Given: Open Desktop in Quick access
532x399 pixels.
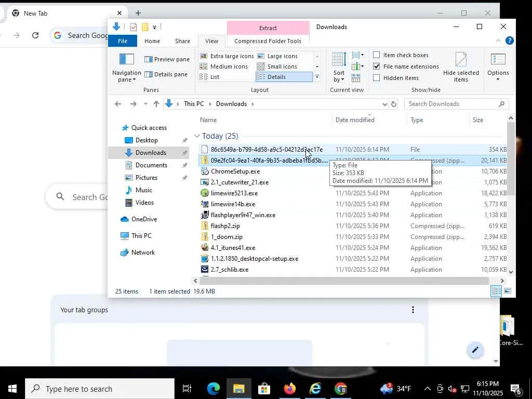Looking at the screenshot, I should [x=146, y=140].
